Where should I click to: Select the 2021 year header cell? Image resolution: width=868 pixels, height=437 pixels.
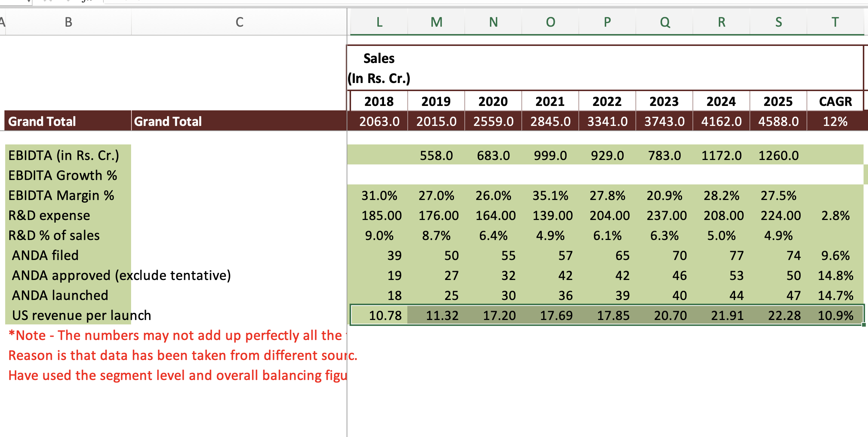(x=550, y=101)
